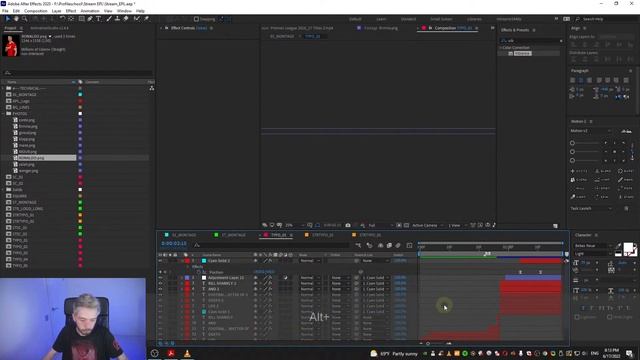Select the Zoom magnifier tool

24,19
